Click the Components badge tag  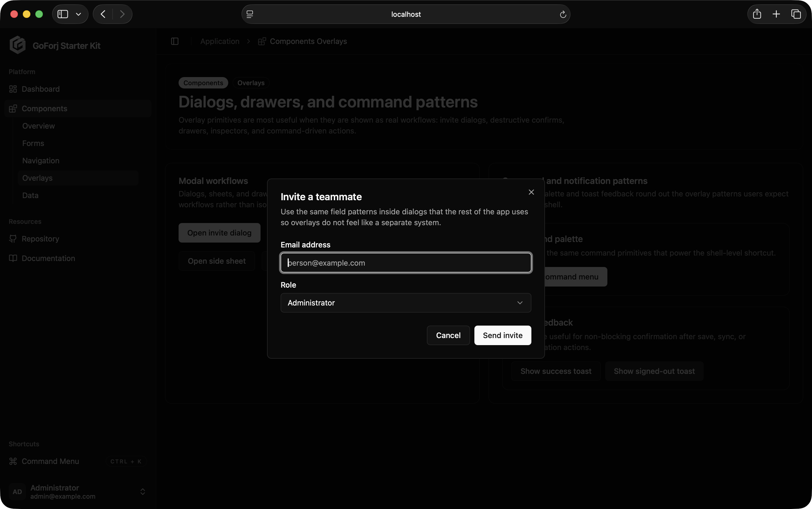pyautogui.click(x=203, y=83)
